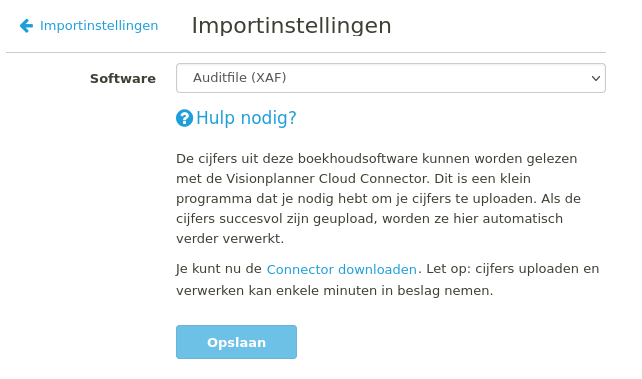Click the horizontal divider under the heading
The image size is (642, 379).
pos(306,52)
